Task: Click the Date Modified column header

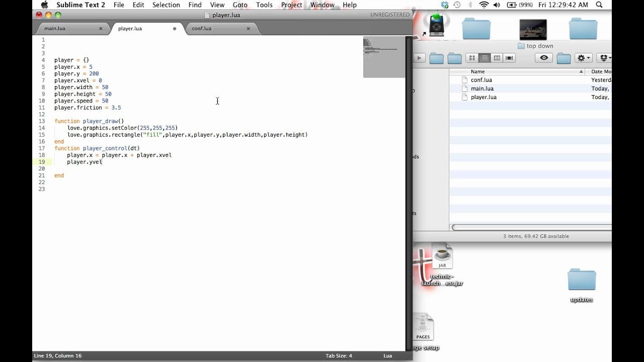Action: (600, 71)
